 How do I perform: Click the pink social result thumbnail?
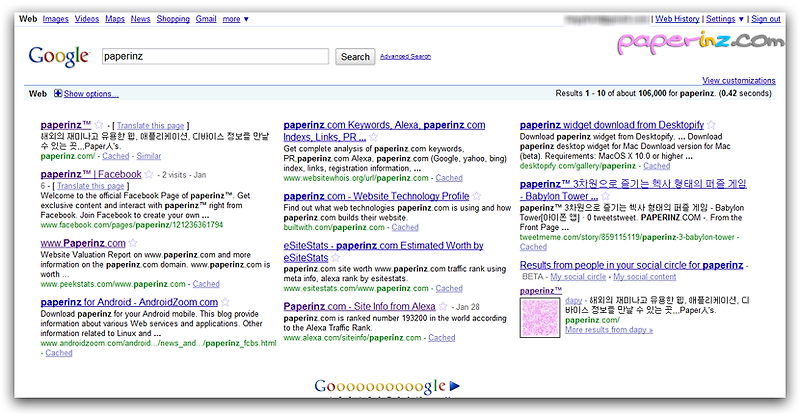[x=540, y=318]
